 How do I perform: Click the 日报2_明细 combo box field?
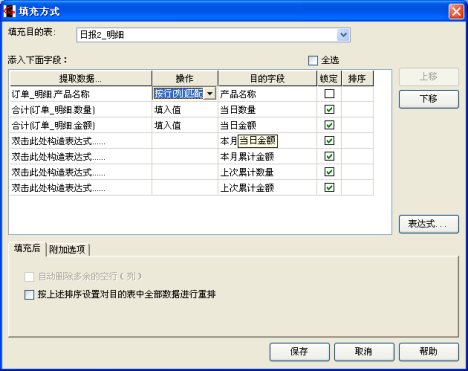[x=213, y=35]
